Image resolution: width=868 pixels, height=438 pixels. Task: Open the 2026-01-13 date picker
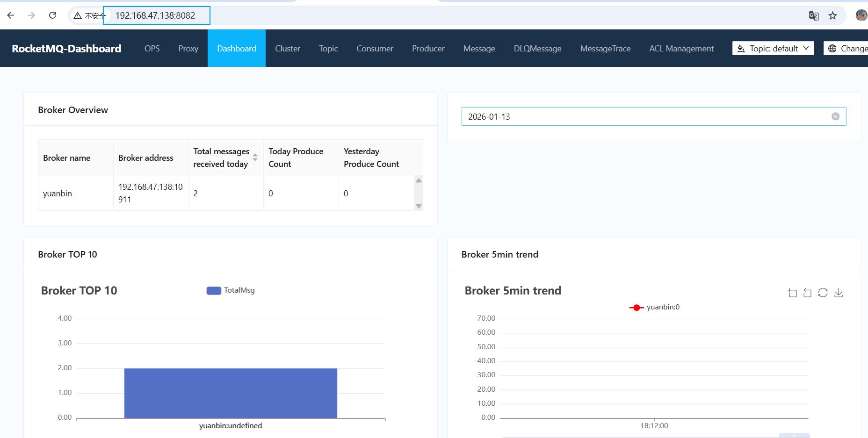tap(654, 116)
